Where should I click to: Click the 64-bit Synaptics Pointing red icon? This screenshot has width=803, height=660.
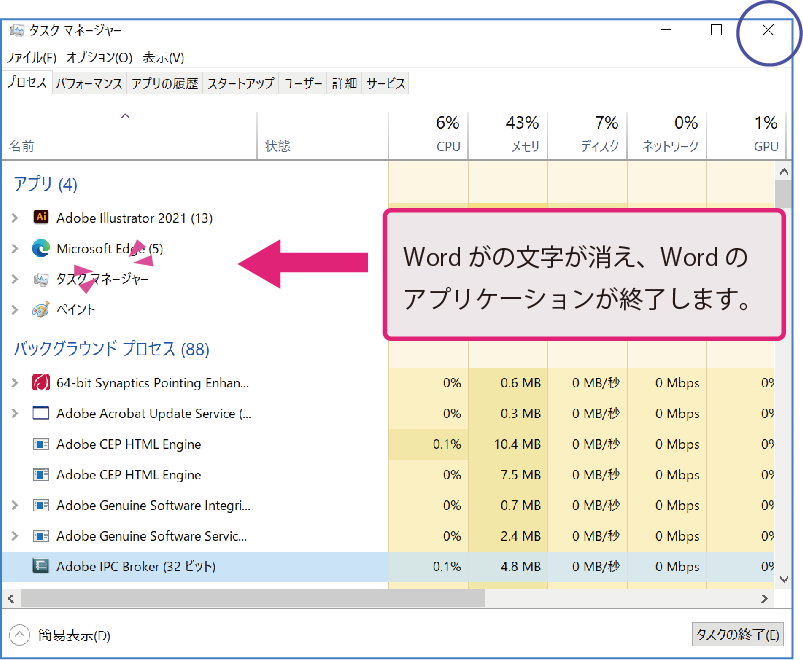coord(41,383)
